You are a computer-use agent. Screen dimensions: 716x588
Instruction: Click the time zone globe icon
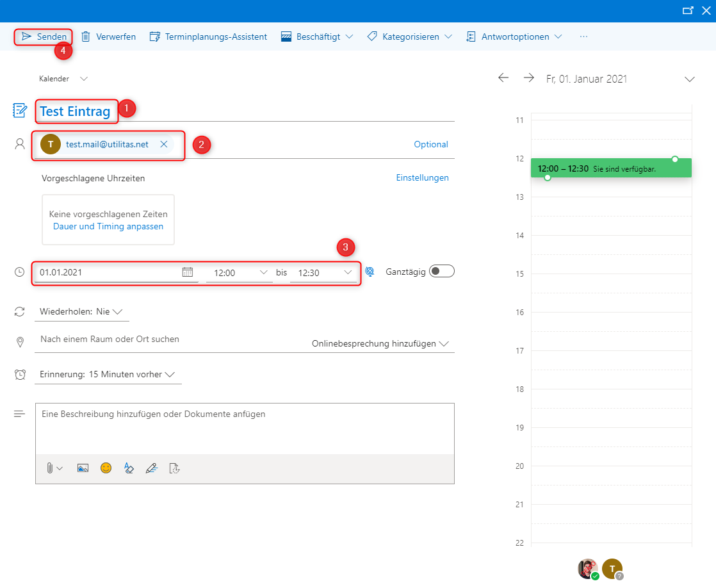(370, 272)
